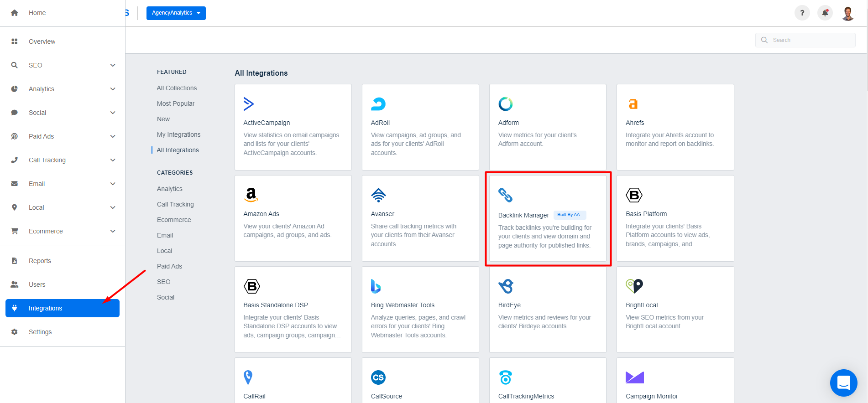Screen dimensions: 868x403
Task: Click the CallRail card title
Action: point(254,396)
